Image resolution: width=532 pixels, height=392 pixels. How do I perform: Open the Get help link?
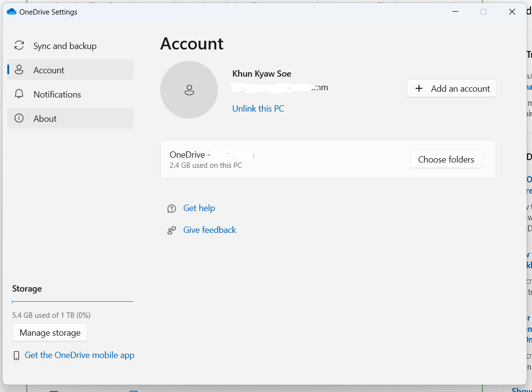click(x=199, y=208)
